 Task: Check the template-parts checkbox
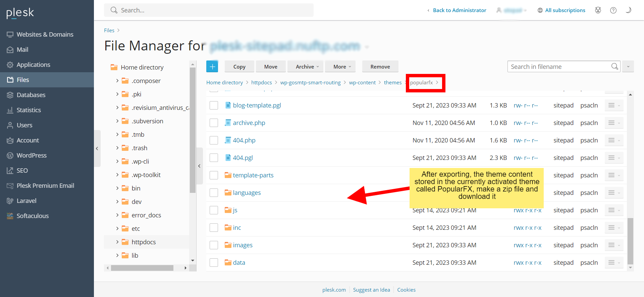(214, 175)
